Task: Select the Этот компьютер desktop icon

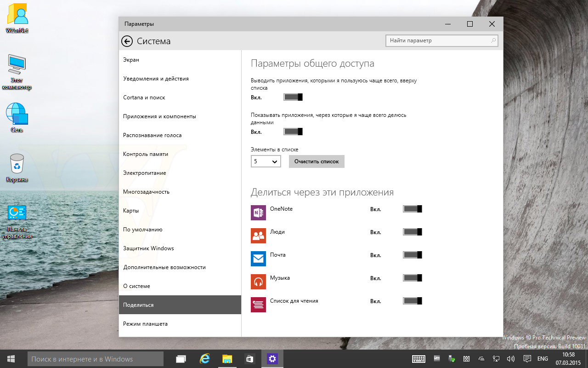Action: pos(17,72)
